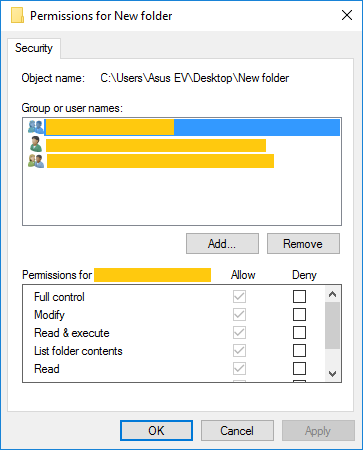
Task: Confirm with the OK button
Action: [x=156, y=431]
